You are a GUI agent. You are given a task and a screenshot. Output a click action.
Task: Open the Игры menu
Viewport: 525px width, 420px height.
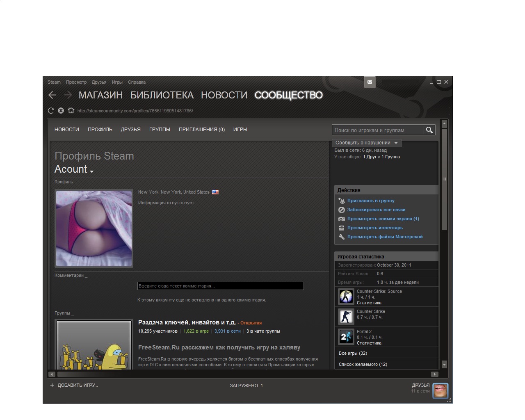pos(117,82)
